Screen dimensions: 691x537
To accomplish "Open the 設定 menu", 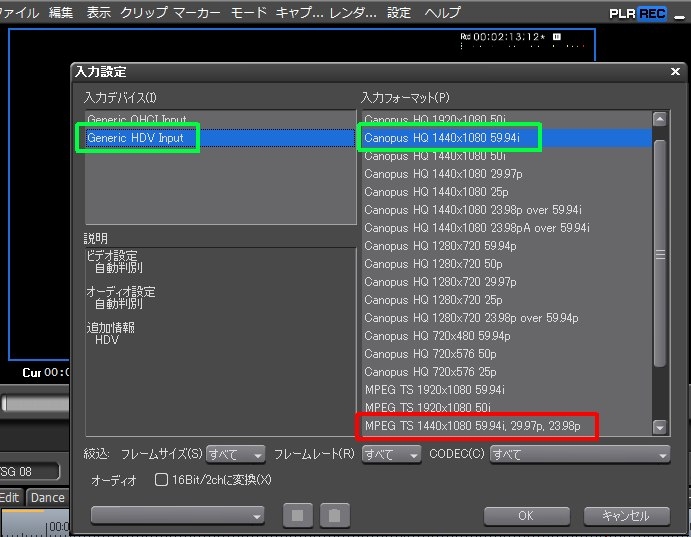I will 399,12.
